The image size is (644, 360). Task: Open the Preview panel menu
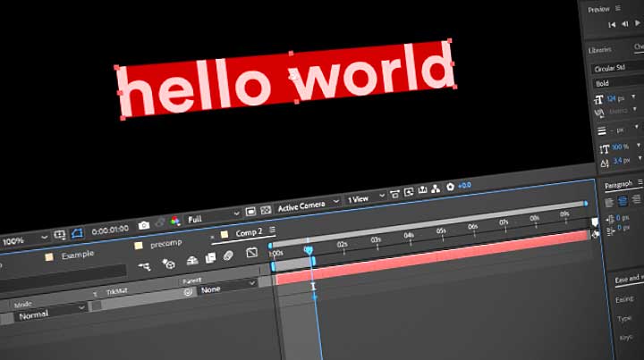[618, 8]
